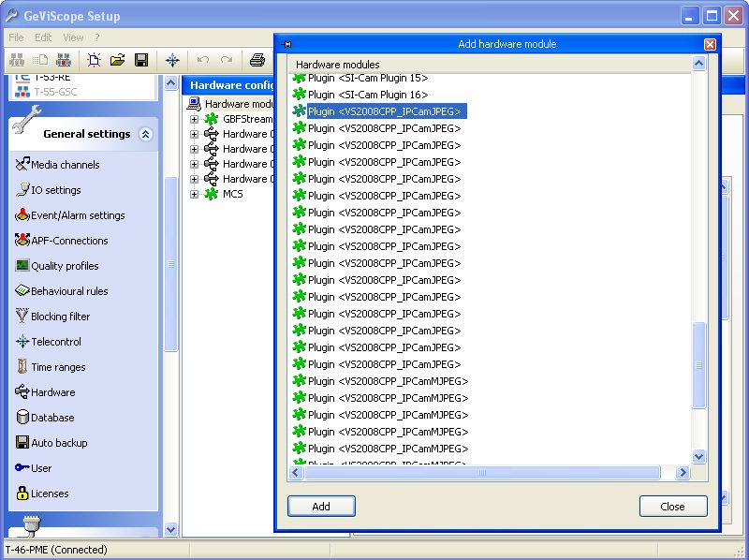The image size is (749, 560).
Task: Click the printer icon in the toolbar
Action: tap(257, 60)
